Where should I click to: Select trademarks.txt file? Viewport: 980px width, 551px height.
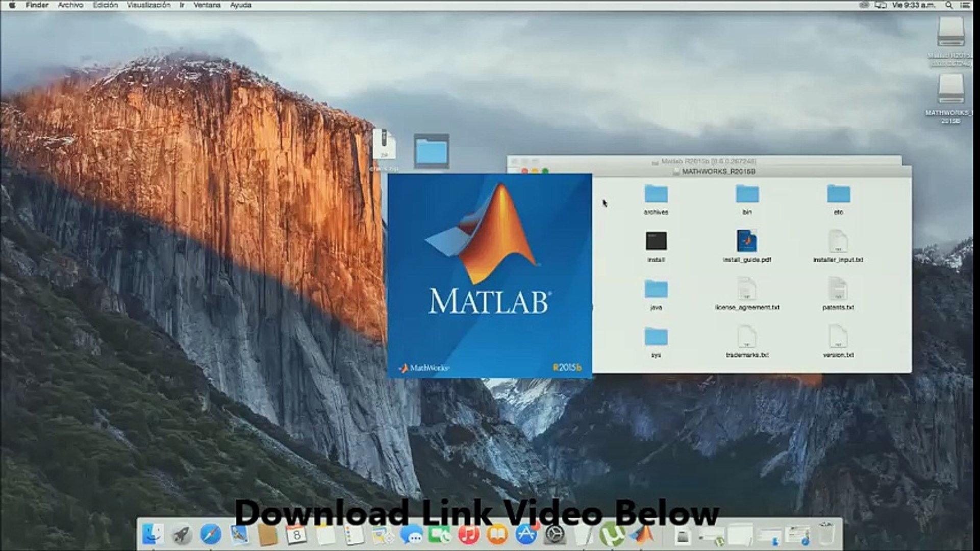point(747,337)
